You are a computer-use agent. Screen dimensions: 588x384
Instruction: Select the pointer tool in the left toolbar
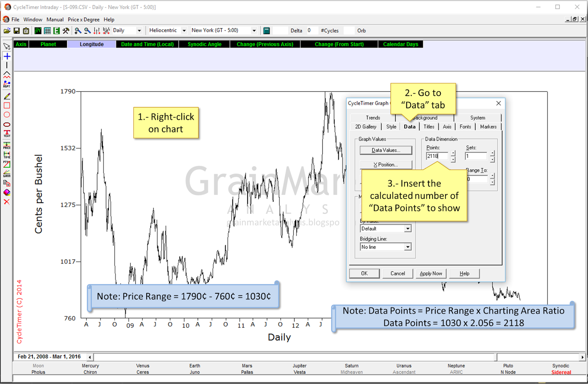(x=6, y=47)
